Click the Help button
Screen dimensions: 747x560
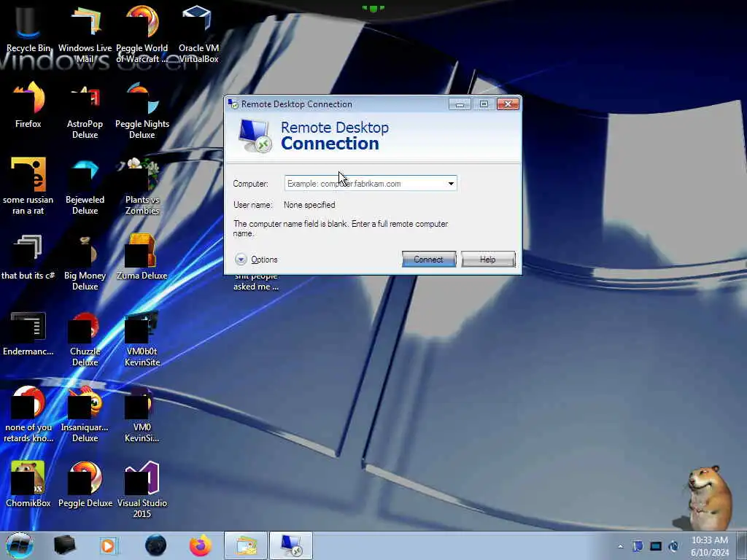click(x=488, y=259)
